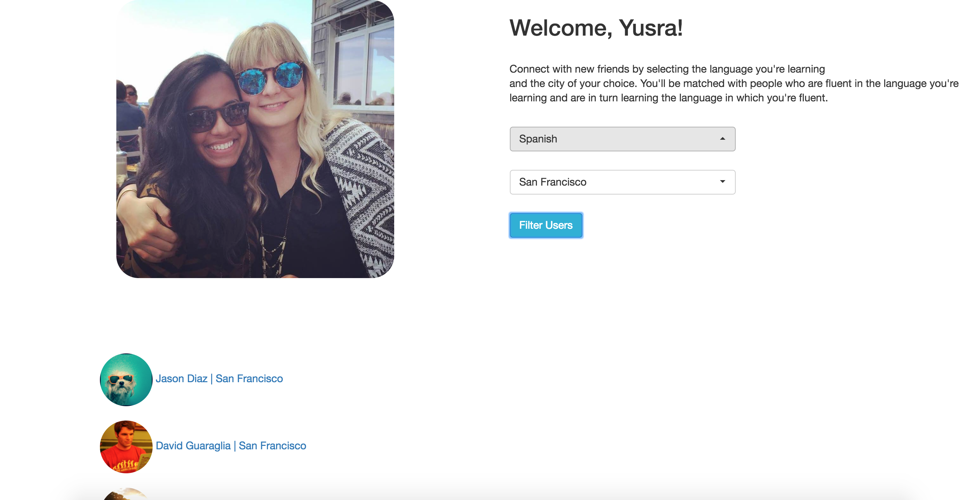This screenshot has width=980, height=500.
Task: Open the San Francisco city dropdown
Action: 622,182
